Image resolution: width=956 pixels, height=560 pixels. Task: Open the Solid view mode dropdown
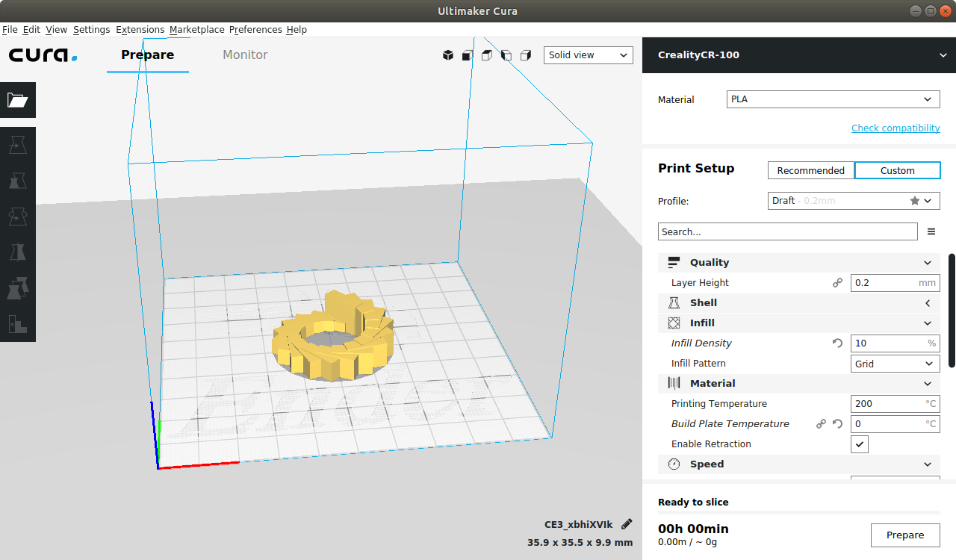(589, 55)
